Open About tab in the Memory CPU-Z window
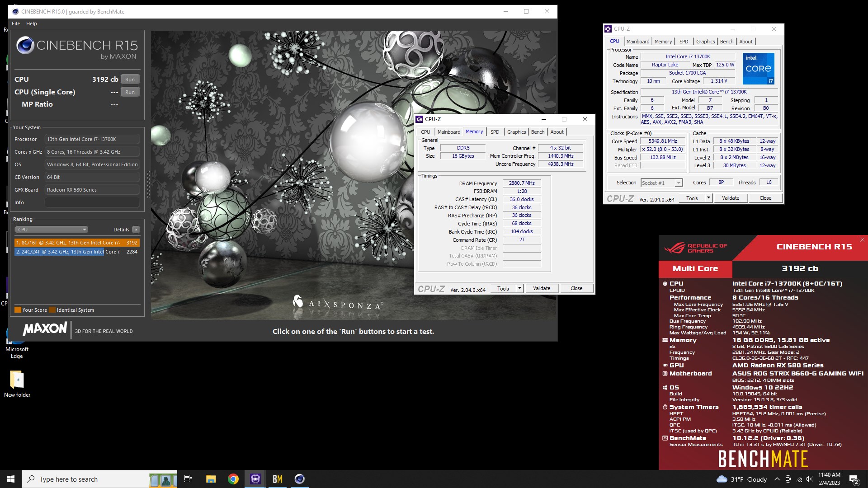The image size is (868, 488). pyautogui.click(x=557, y=132)
